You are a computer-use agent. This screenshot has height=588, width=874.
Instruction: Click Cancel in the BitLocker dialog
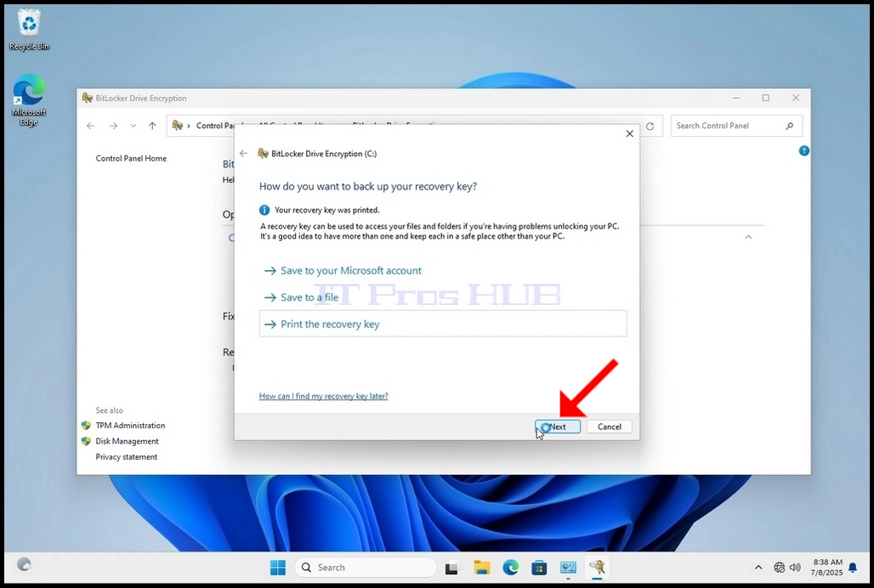pyautogui.click(x=610, y=427)
